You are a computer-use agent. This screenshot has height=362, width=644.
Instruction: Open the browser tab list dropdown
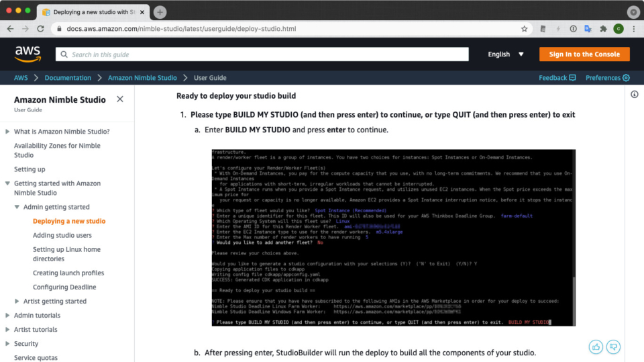(633, 12)
